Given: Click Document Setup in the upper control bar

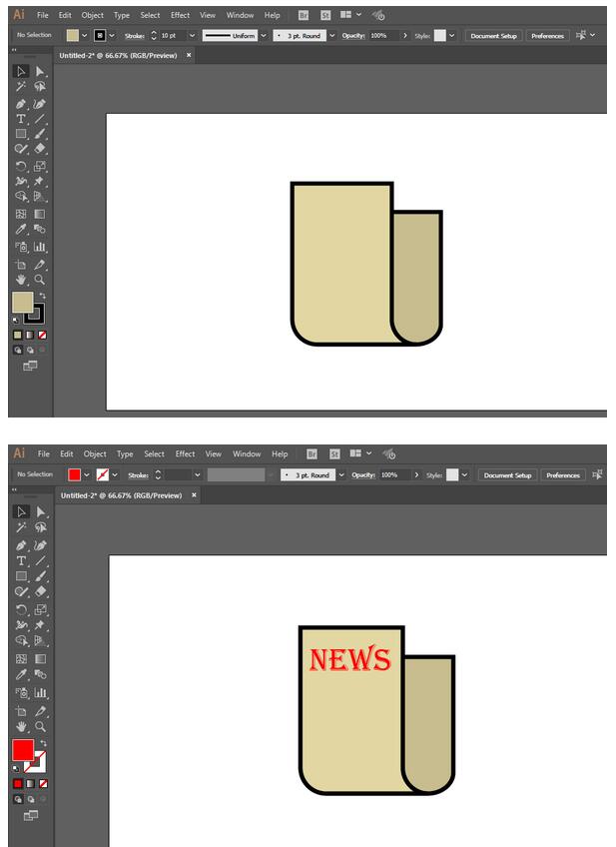Looking at the screenshot, I should 493,36.
